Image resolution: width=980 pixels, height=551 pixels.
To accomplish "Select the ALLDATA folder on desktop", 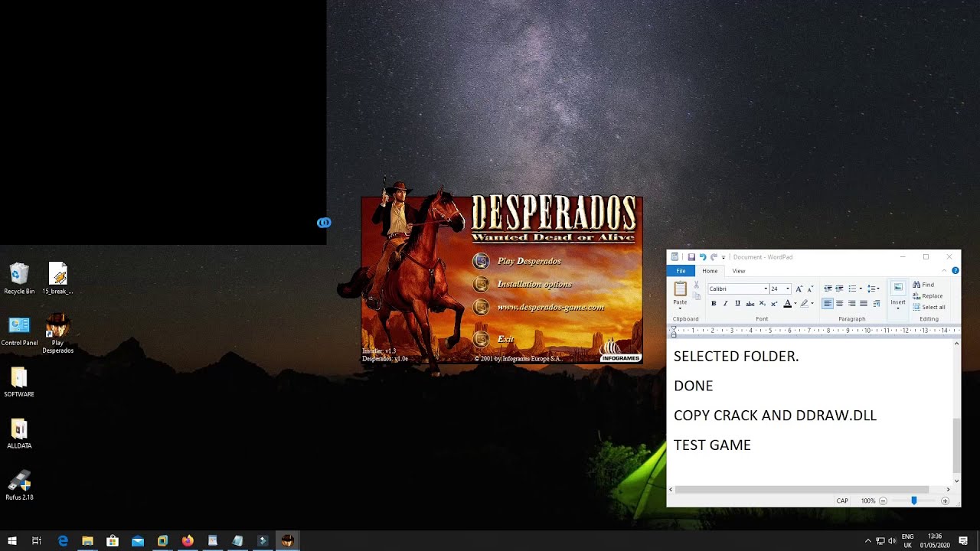I will pyautogui.click(x=19, y=434).
